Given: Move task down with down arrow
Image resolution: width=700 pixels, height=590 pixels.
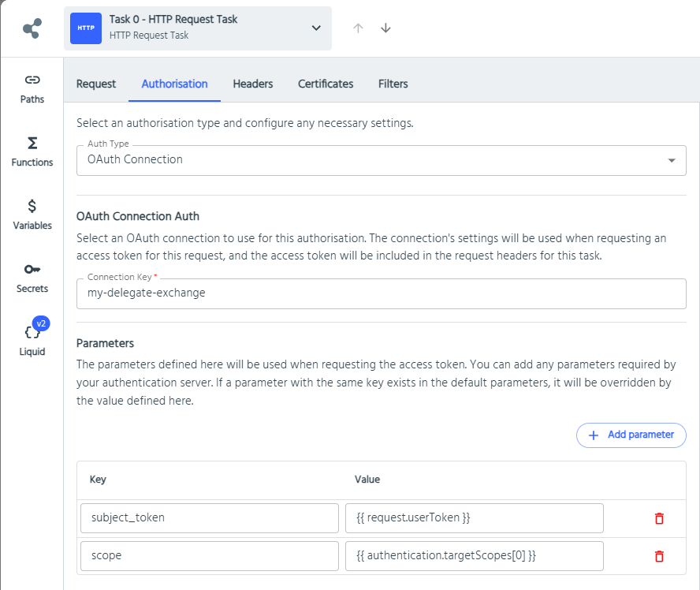Looking at the screenshot, I should (x=385, y=28).
